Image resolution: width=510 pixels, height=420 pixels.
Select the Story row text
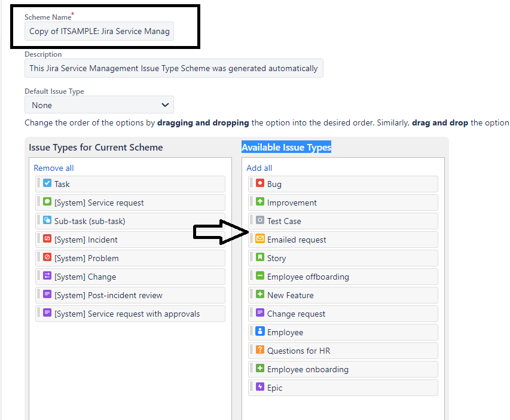[x=276, y=259]
